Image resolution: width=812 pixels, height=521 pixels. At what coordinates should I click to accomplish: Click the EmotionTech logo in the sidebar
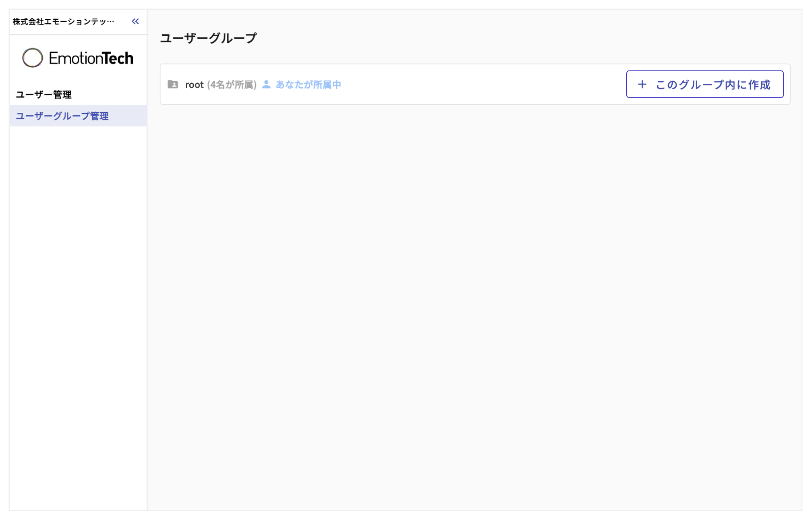[x=78, y=58]
